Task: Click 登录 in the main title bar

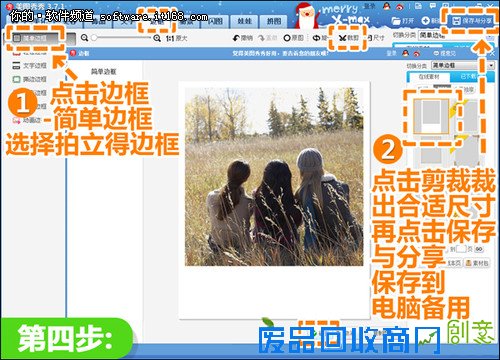Action: 369,6
